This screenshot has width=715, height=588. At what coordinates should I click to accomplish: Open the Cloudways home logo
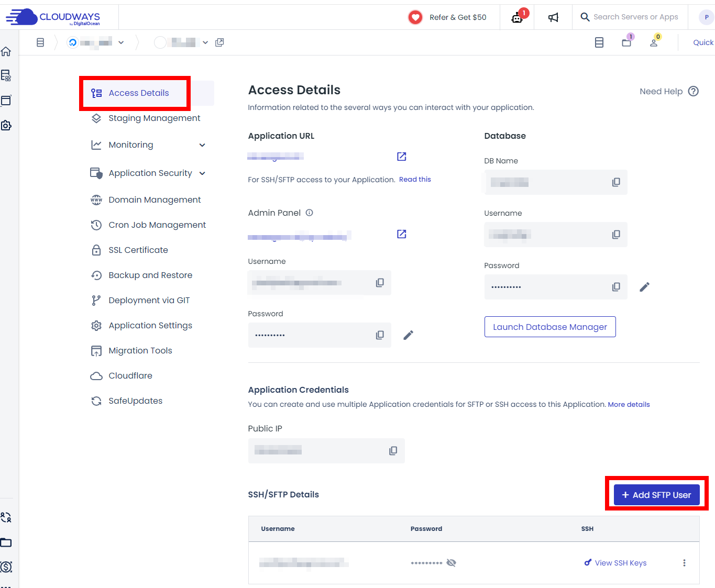coord(53,17)
